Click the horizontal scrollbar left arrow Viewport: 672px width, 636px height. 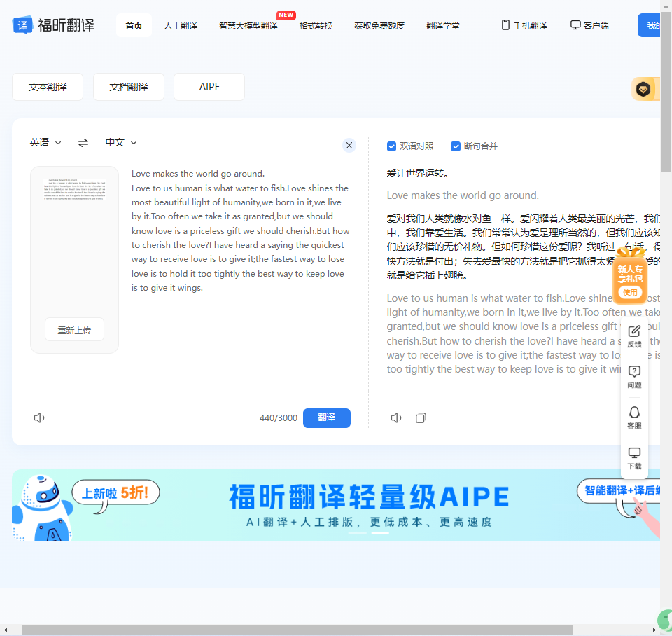(5, 630)
